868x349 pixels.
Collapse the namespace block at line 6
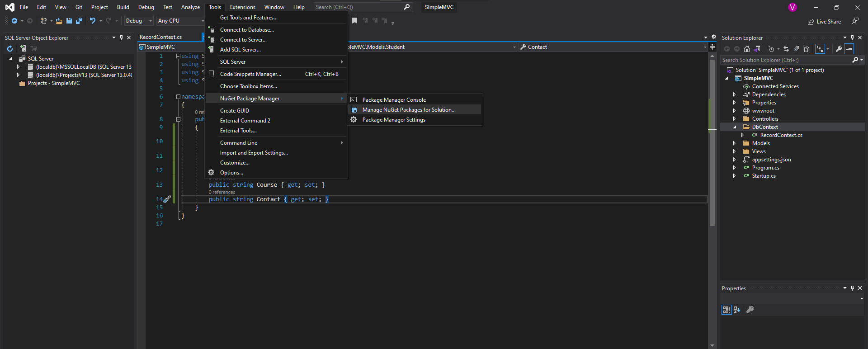(x=178, y=97)
